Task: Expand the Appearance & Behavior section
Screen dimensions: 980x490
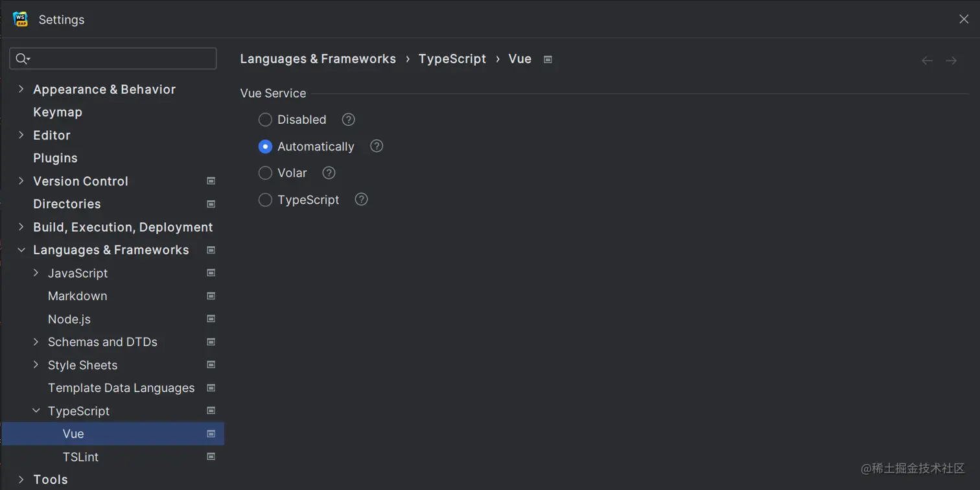Action: [x=21, y=89]
